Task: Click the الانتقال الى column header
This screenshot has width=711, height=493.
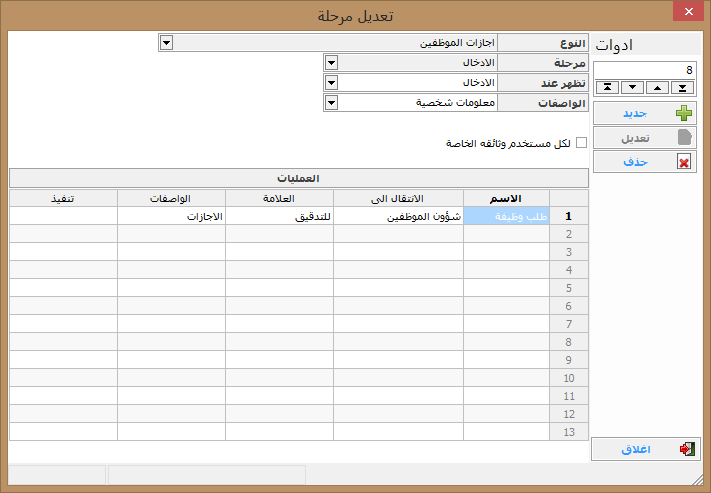Action: coord(398,198)
